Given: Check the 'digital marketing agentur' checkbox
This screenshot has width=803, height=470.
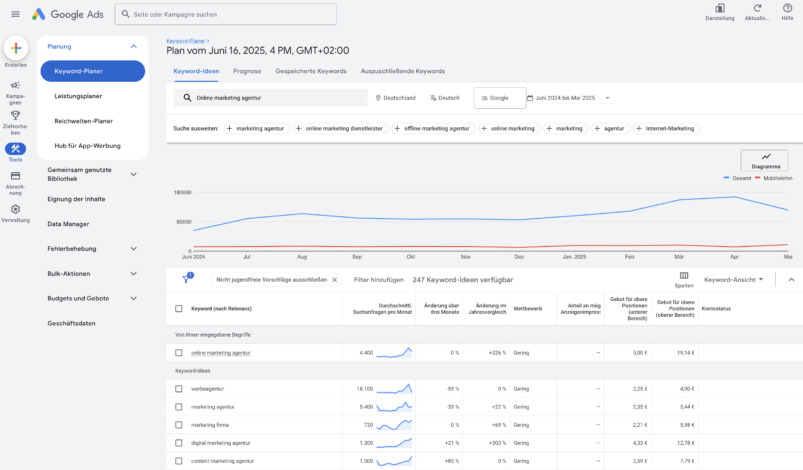Looking at the screenshot, I should coord(178,443).
